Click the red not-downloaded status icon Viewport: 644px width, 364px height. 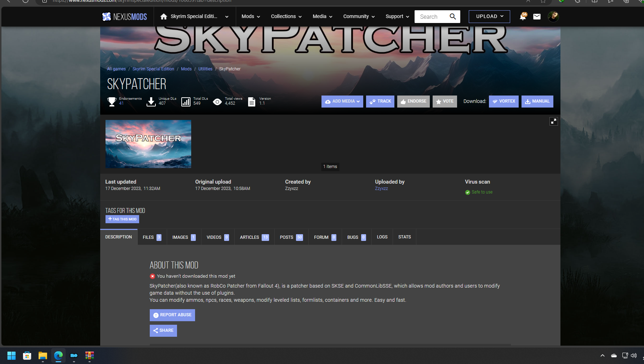pos(152,276)
